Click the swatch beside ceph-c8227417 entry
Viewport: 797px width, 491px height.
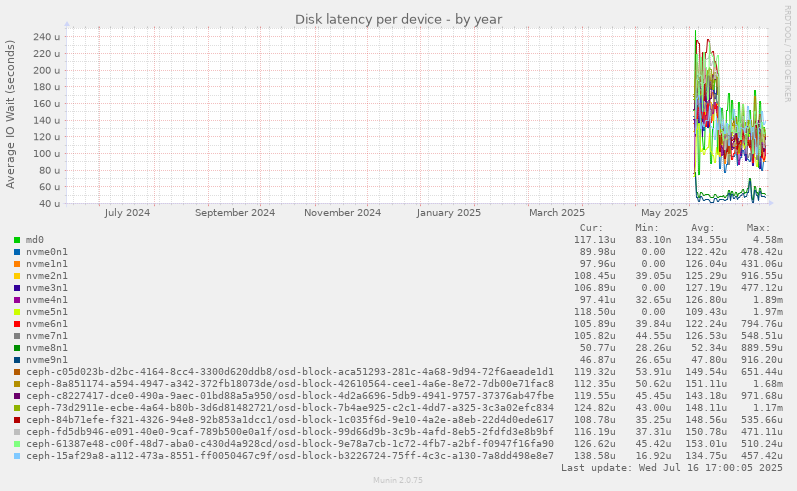click(x=17, y=396)
